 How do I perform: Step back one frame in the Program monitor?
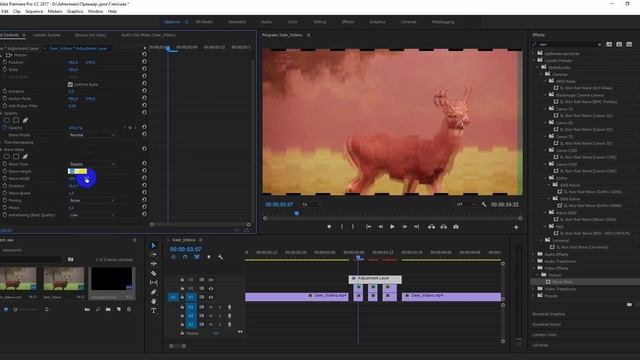380,227
